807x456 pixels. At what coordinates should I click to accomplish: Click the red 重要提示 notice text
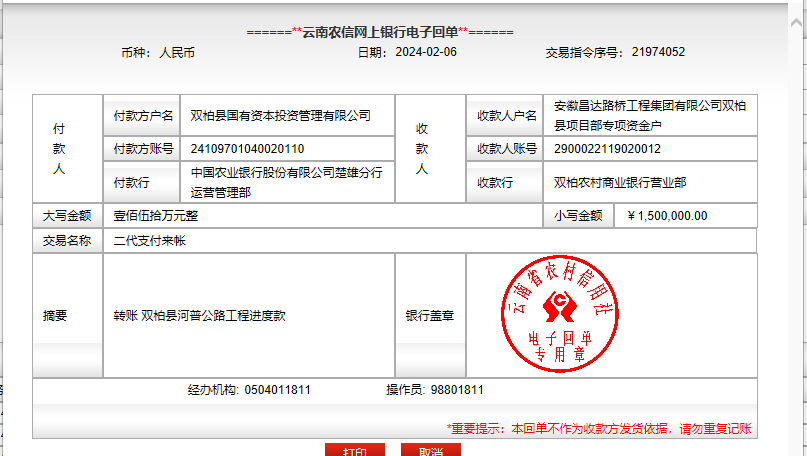point(598,428)
